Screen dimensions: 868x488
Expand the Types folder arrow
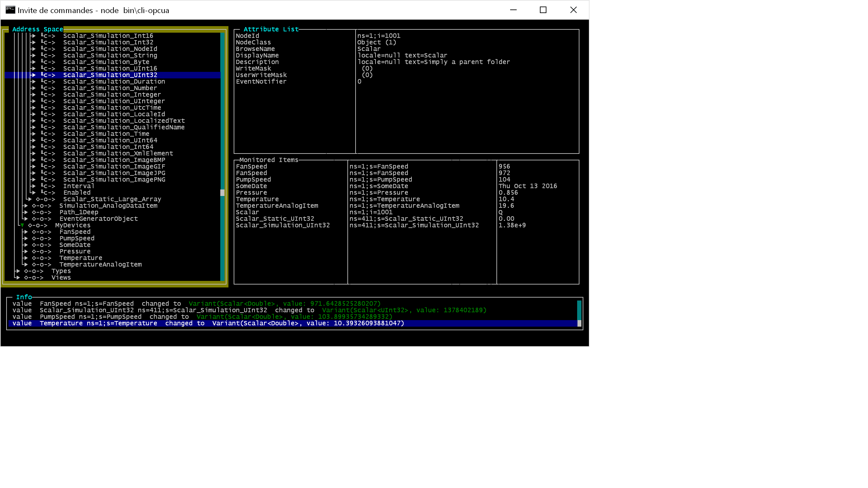18,271
